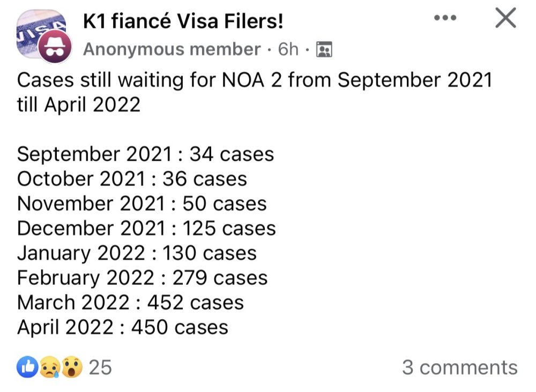This screenshot has height=392, width=536.
Task: Open the "3 comments" link
Action: point(460,367)
